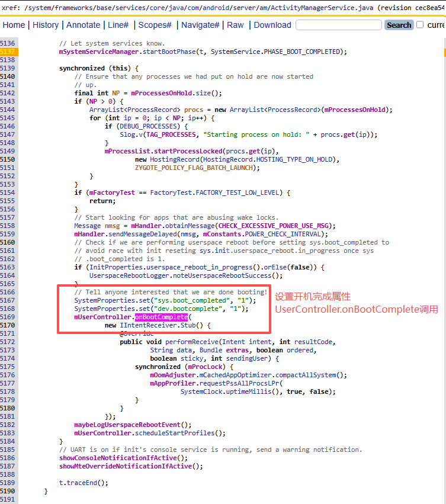
Task: Follow HOSTING_TYPE_ON_HOLD constant link
Action: click(x=294, y=159)
